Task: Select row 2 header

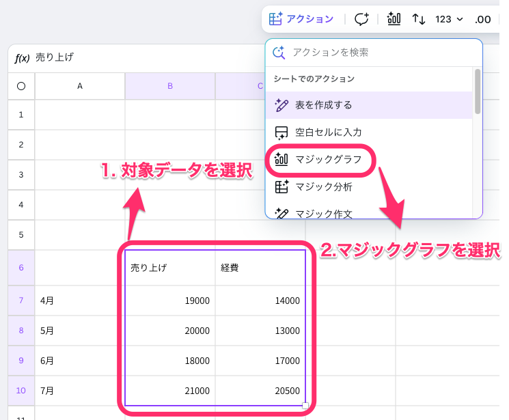Action: [21, 145]
